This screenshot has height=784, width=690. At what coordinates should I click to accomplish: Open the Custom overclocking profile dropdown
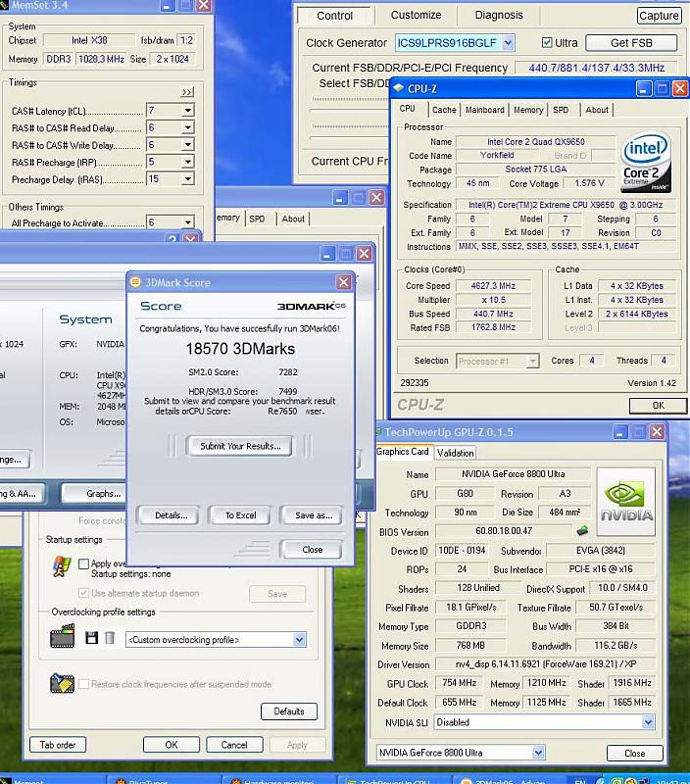[299, 640]
